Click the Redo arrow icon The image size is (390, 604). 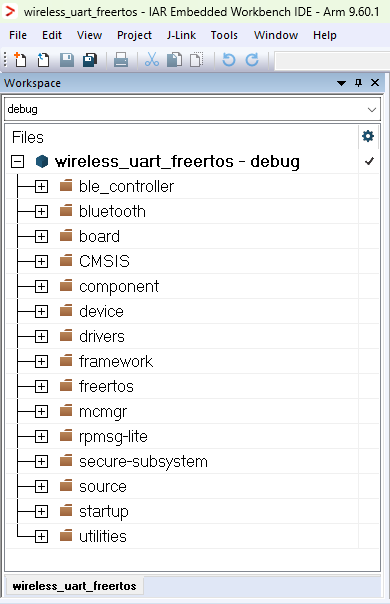pos(252,60)
